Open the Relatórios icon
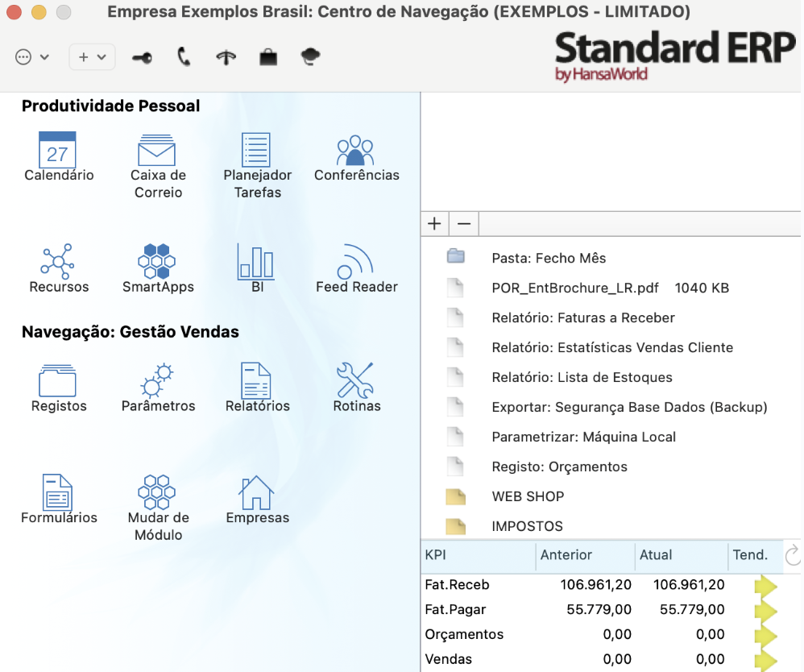This screenshot has width=804, height=672. click(257, 380)
